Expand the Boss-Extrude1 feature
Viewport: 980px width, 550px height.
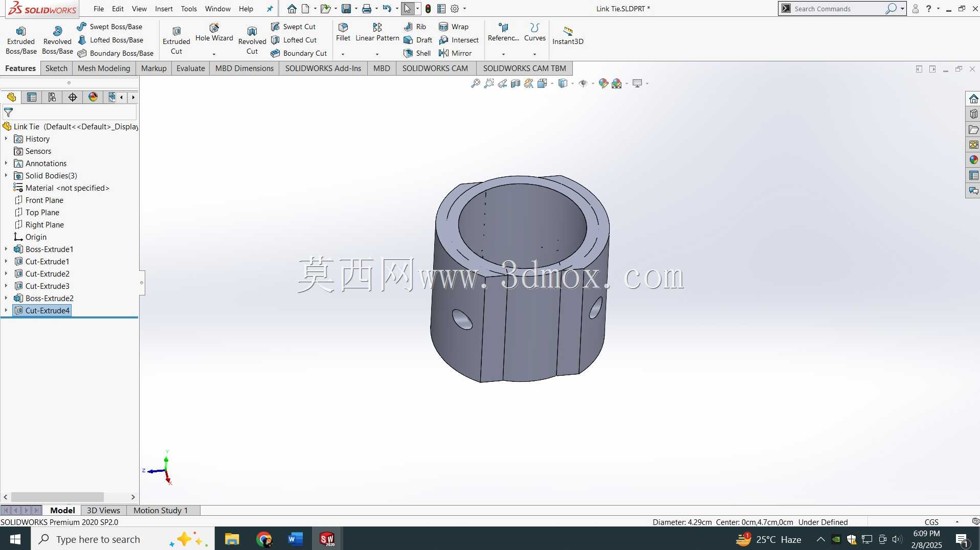(6, 249)
